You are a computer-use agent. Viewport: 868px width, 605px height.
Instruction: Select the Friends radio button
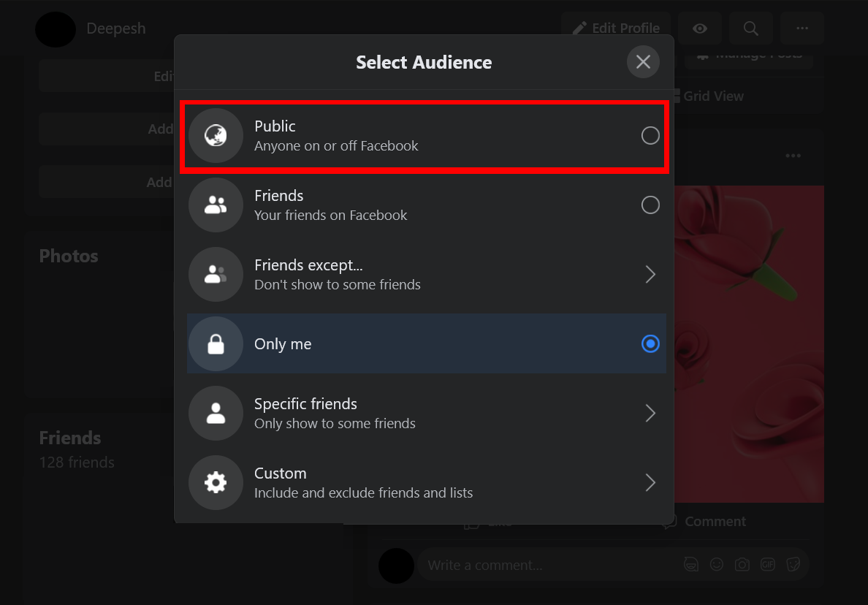(x=650, y=205)
